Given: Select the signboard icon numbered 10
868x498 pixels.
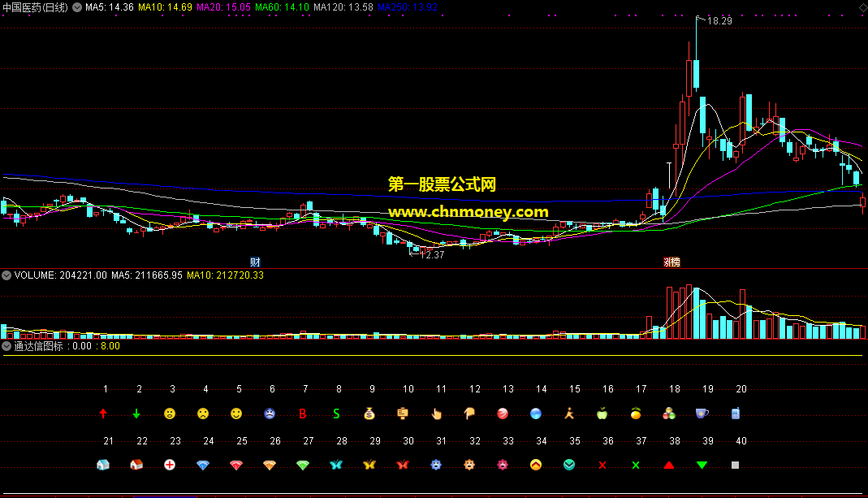Looking at the screenshot, I should [403, 414].
